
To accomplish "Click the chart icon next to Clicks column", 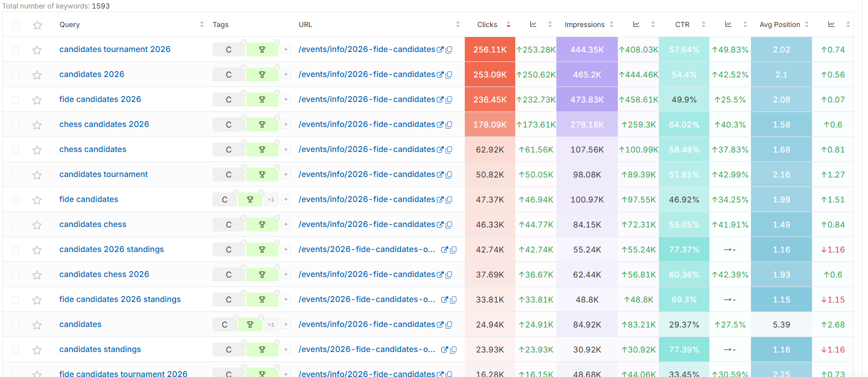I will tap(533, 24).
